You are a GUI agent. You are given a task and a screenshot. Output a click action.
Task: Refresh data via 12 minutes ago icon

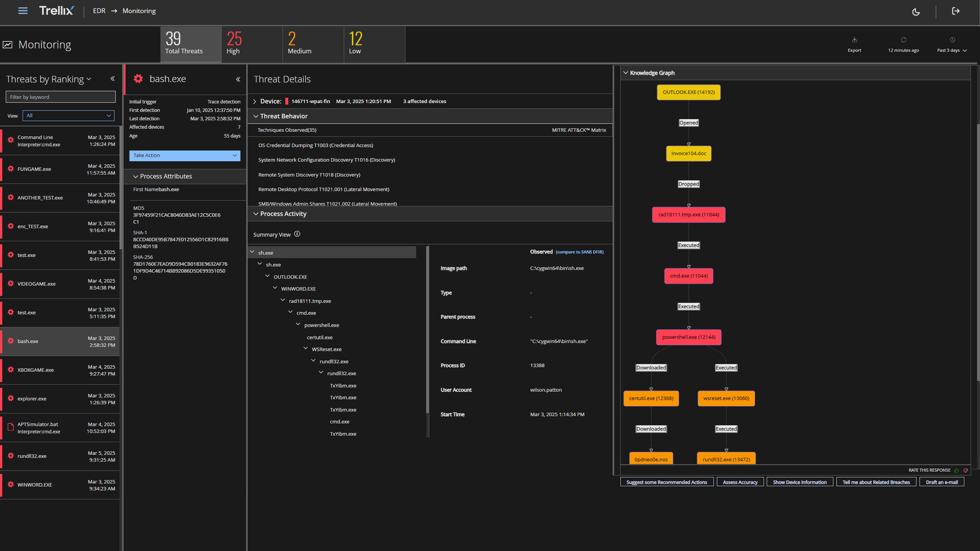click(x=903, y=40)
